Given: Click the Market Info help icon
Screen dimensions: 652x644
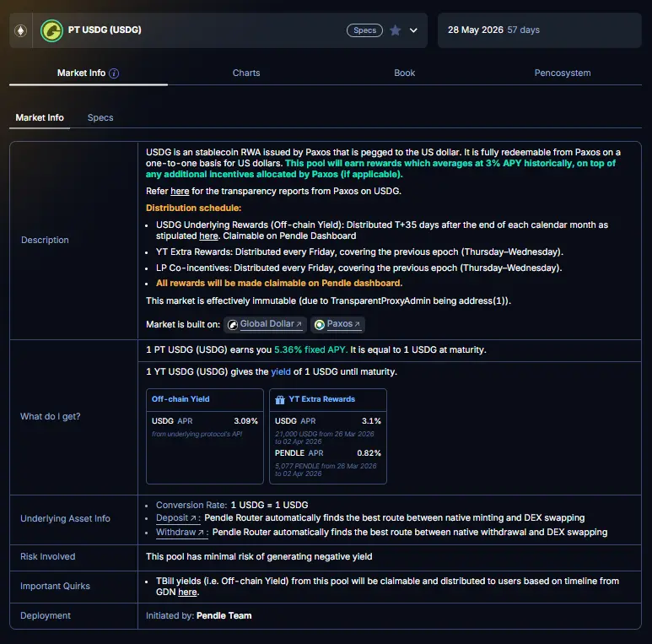Looking at the screenshot, I should tap(114, 73).
